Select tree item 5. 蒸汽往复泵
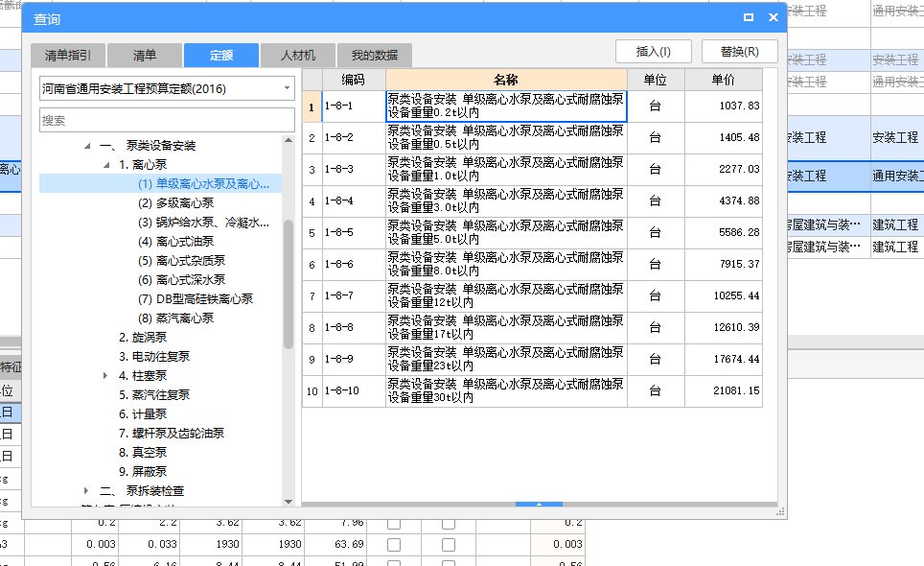 point(154,395)
